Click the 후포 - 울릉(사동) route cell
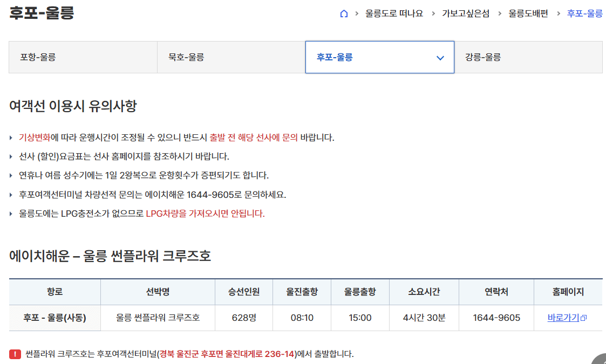The image size is (606, 364). pyautogui.click(x=55, y=318)
